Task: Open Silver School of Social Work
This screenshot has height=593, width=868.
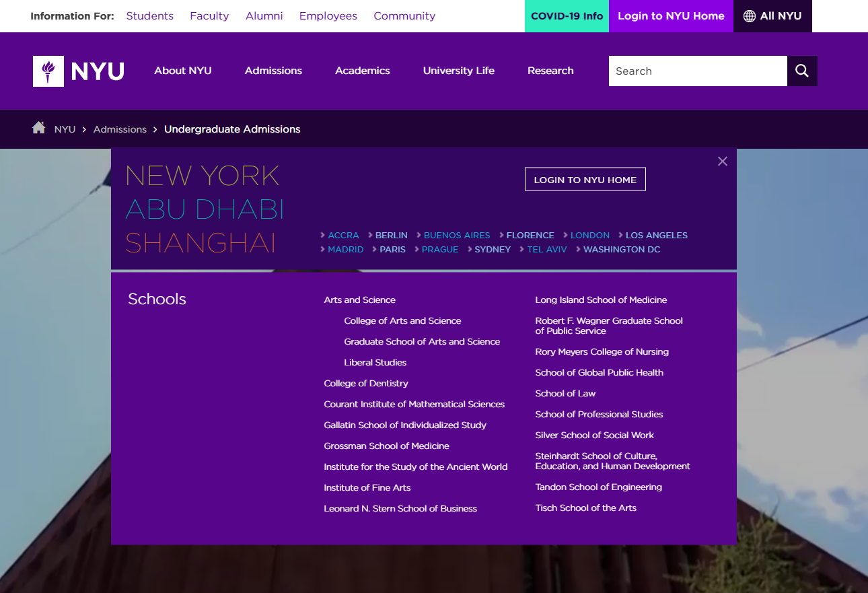Action: 595,435
